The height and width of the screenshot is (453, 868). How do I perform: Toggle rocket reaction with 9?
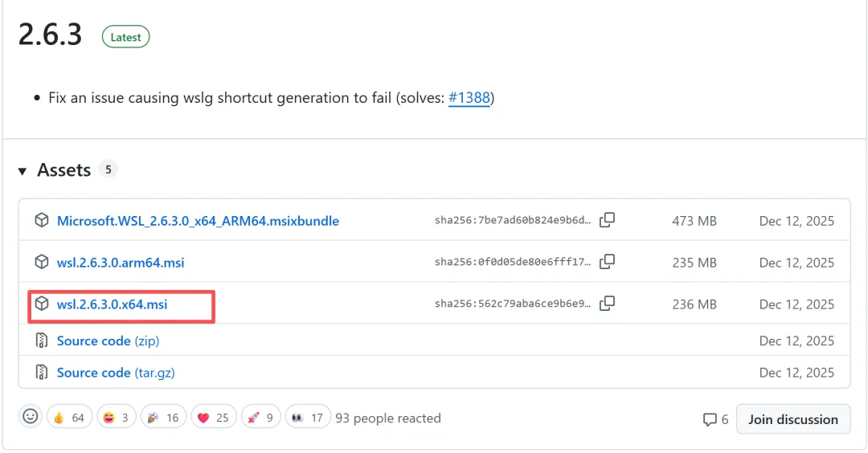click(260, 418)
